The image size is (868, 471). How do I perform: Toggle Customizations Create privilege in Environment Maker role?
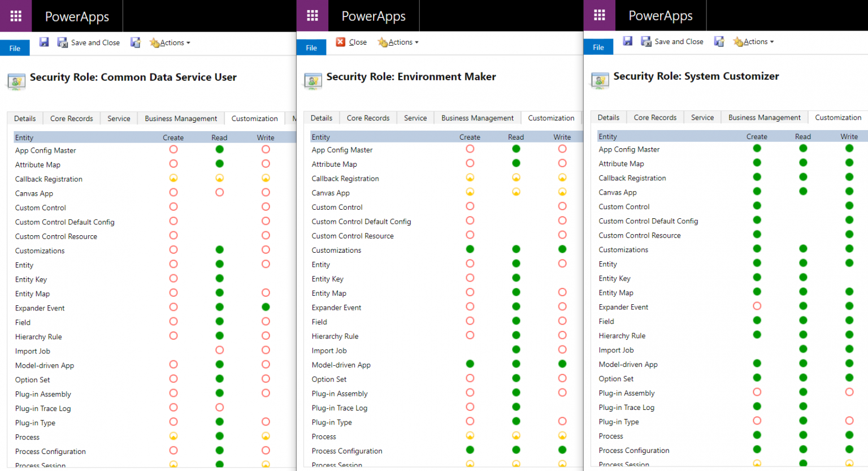point(470,249)
